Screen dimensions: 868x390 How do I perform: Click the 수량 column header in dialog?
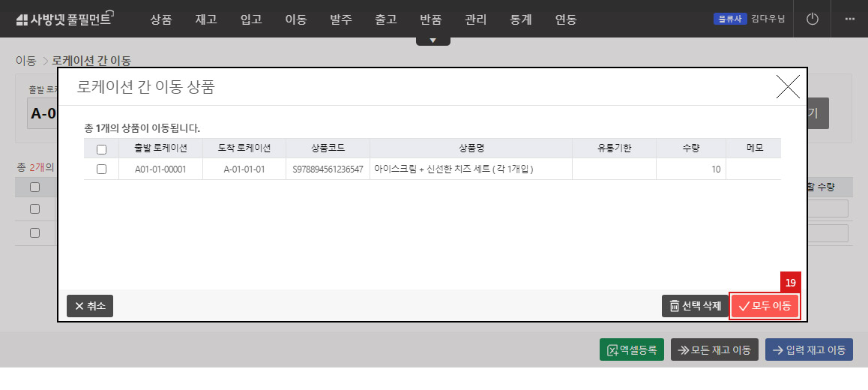tap(691, 148)
